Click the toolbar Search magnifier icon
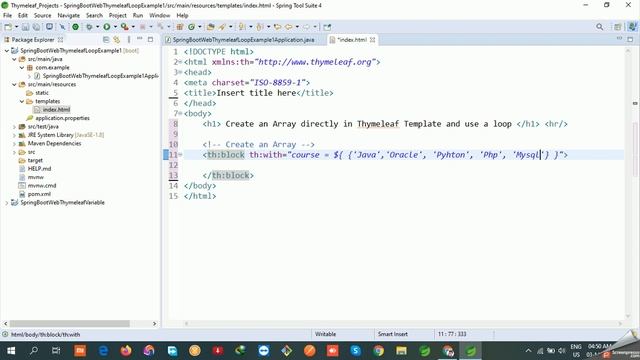This screenshot has width=640, height=360. 600,27
